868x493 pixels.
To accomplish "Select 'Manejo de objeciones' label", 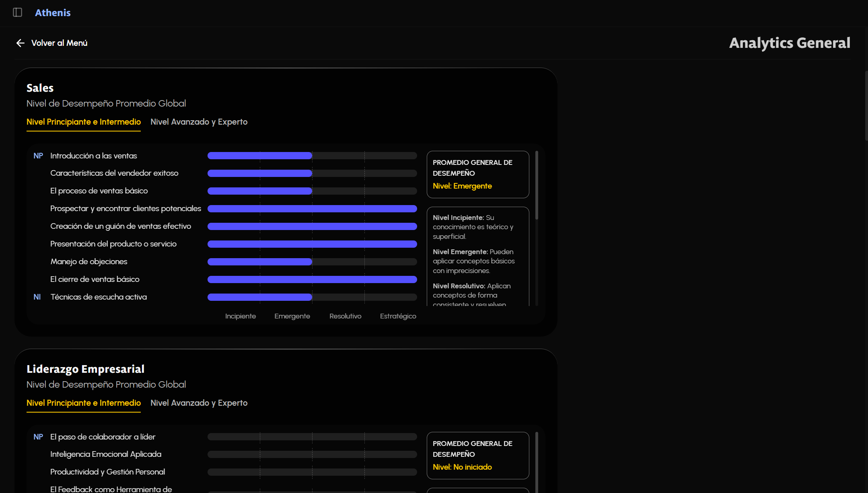I will (x=89, y=261).
